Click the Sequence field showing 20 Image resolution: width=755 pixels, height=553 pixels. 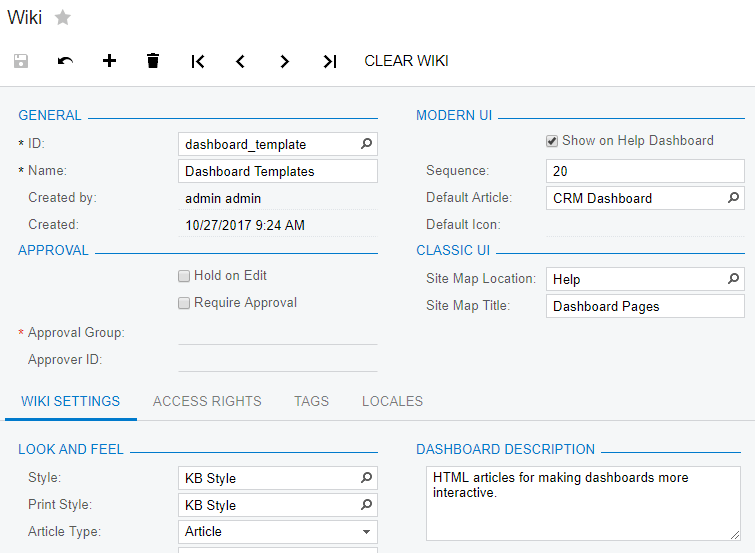[645, 171]
